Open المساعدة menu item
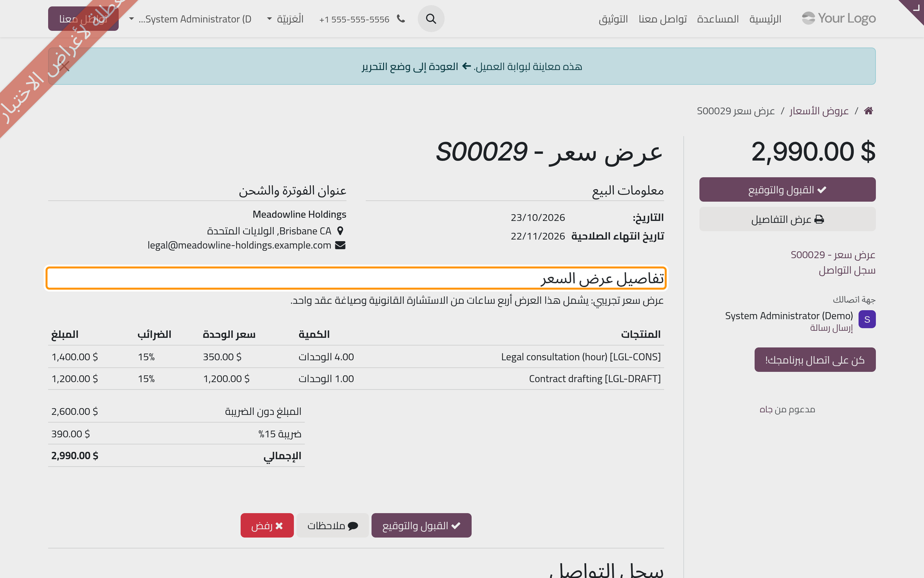924x578 pixels. [x=718, y=19]
